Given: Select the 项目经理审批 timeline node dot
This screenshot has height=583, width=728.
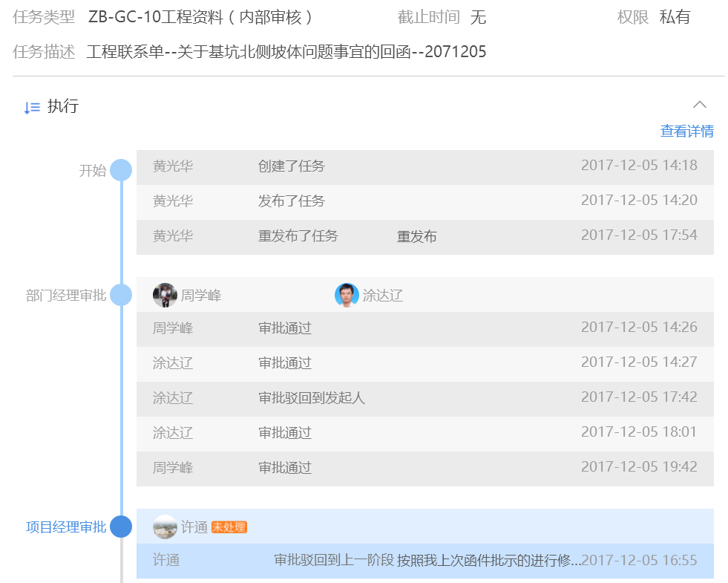Looking at the screenshot, I should [x=121, y=527].
